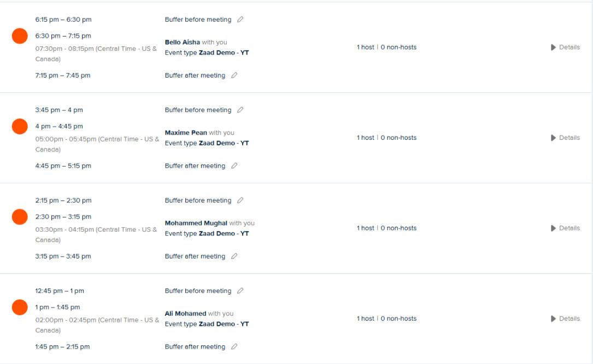Edit buffer after Mohammed Mughal meeting
Screen dimensions: 593x364
coord(234,256)
